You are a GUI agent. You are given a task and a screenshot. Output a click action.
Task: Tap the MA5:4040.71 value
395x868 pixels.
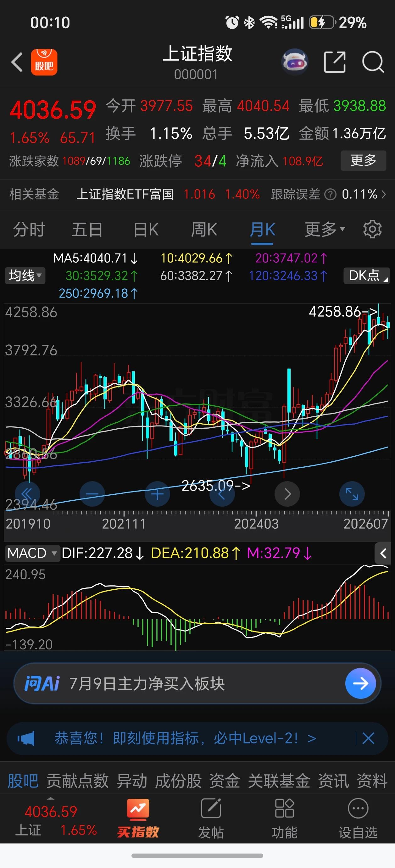pos(96,259)
